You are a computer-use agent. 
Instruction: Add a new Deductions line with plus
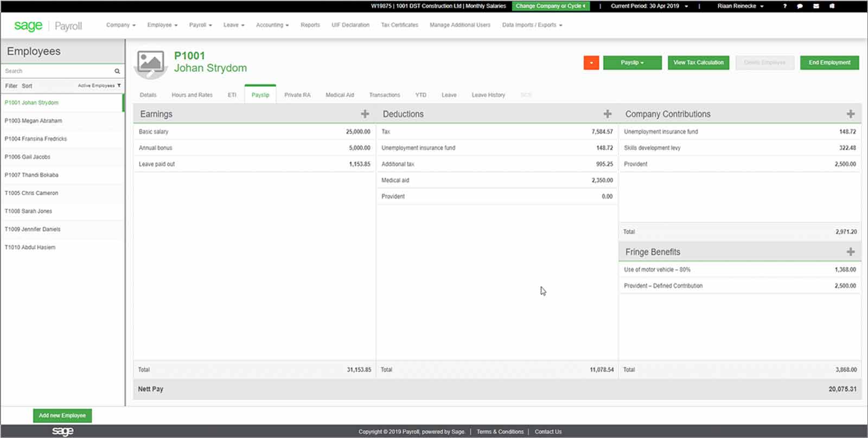click(x=608, y=114)
